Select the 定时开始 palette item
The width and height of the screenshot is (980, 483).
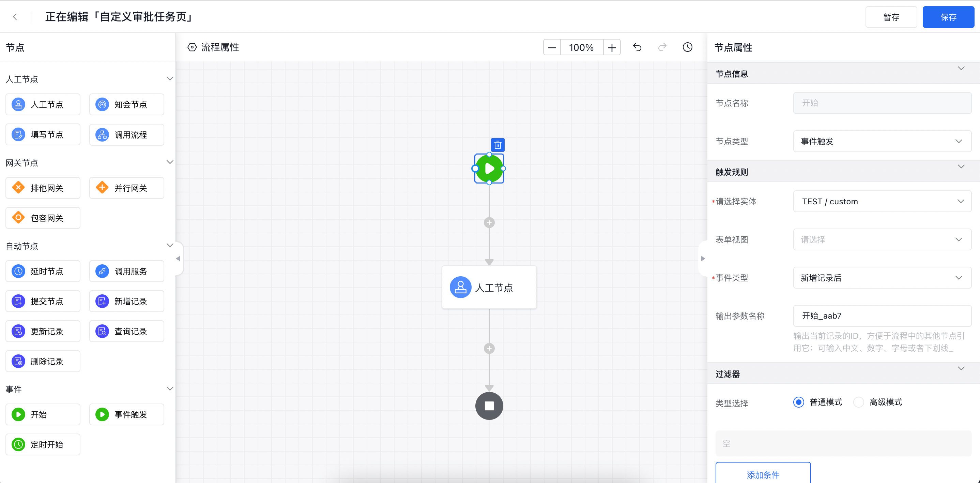[x=43, y=444]
